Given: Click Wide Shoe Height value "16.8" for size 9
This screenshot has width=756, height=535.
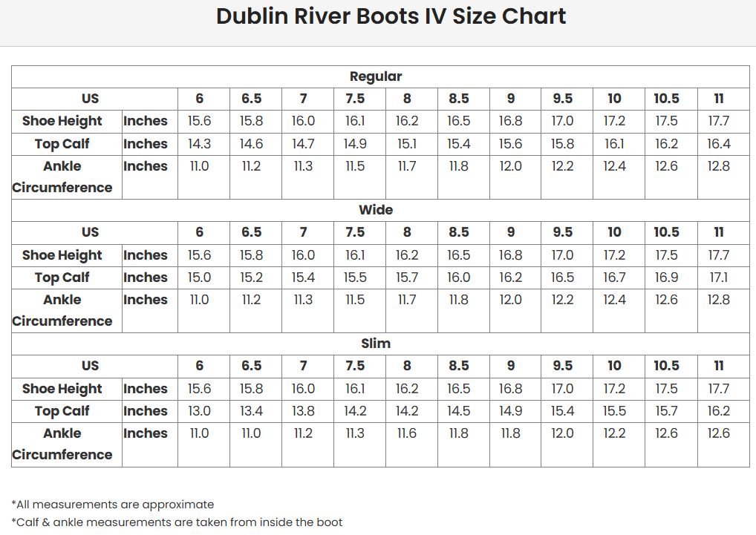Looking at the screenshot, I should point(511,255).
